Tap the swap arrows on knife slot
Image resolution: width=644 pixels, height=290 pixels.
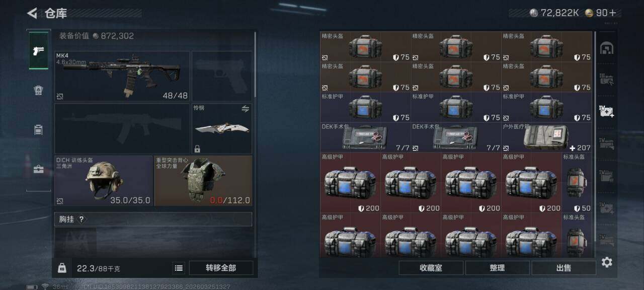[x=246, y=109]
